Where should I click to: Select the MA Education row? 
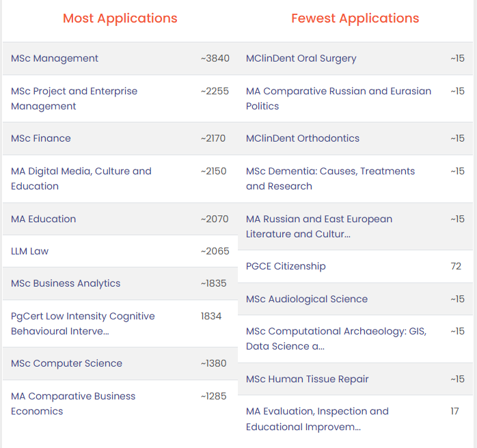[x=44, y=219]
